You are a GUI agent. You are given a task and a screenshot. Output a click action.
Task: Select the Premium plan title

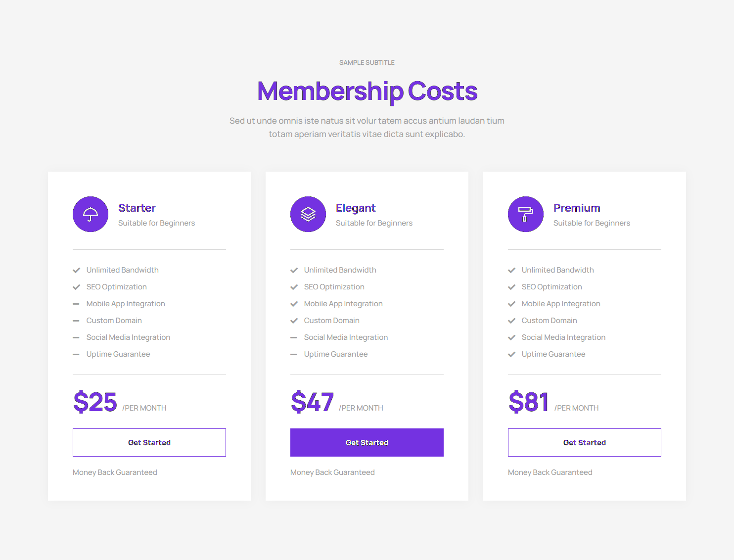point(577,208)
